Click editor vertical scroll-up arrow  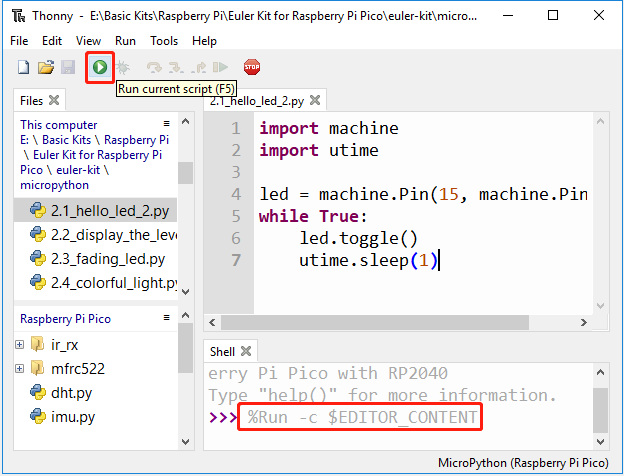pos(601,121)
